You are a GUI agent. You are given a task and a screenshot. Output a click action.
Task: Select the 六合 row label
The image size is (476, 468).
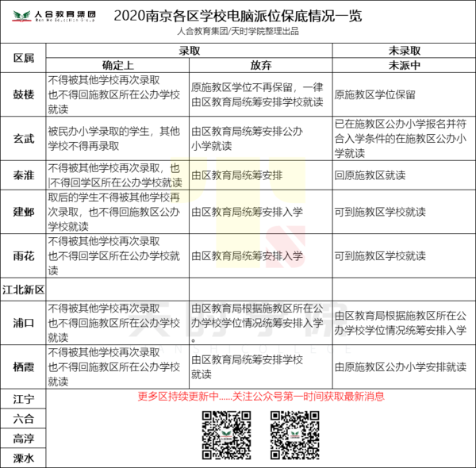[23, 419]
